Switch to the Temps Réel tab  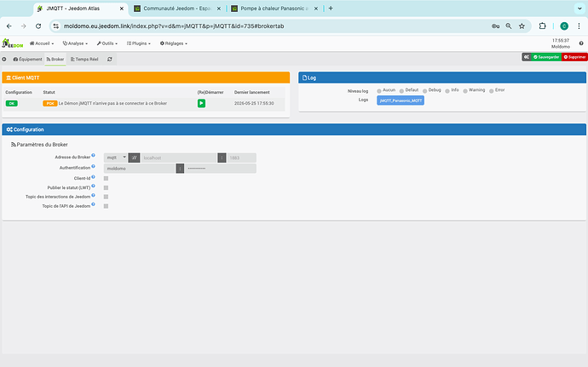84,60
